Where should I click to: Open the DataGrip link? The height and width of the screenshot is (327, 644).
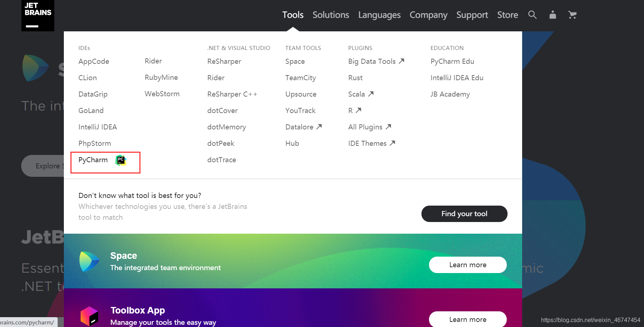point(93,94)
